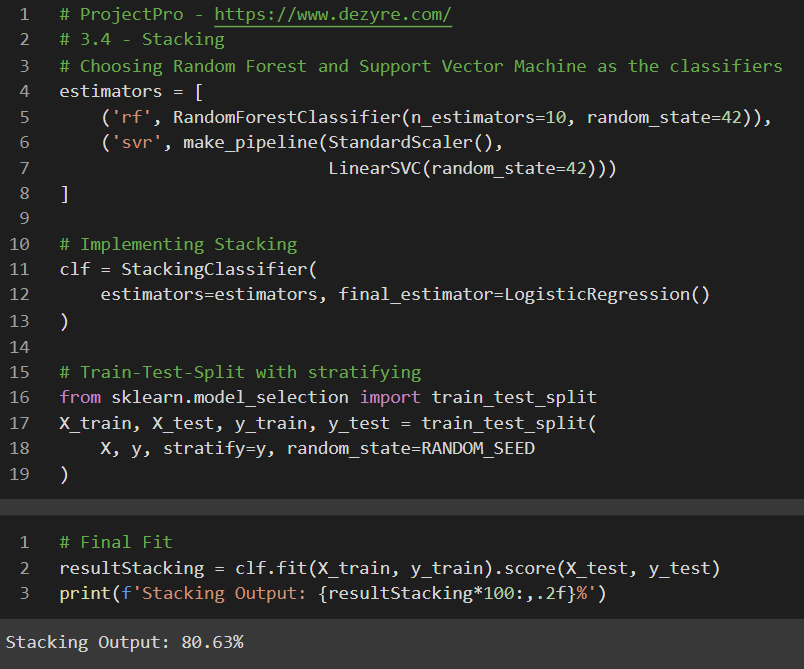This screenshot has width=804, height=669.
Task: Click the '# 3.4 - Stacking' comment
Action: tap(141, 40)
